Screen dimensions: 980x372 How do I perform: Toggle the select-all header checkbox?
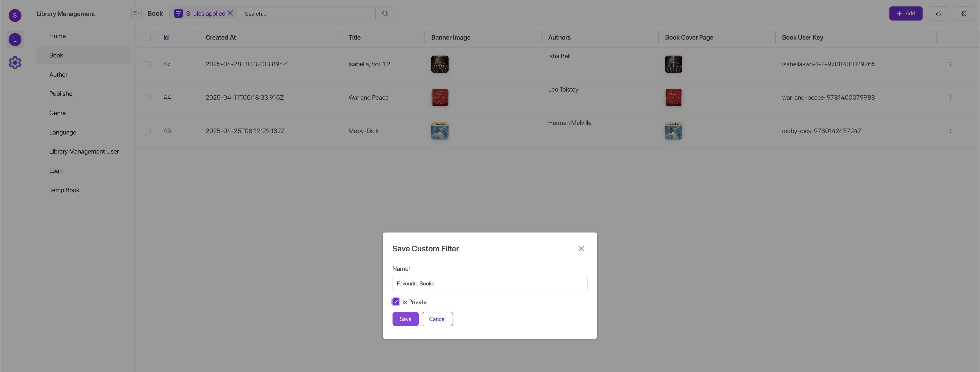tap(147, 37)
